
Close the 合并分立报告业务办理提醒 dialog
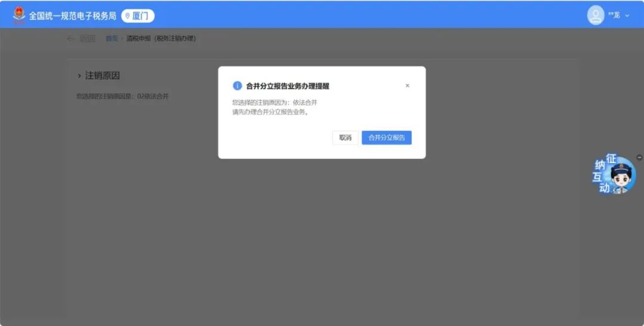click(407, 85)
